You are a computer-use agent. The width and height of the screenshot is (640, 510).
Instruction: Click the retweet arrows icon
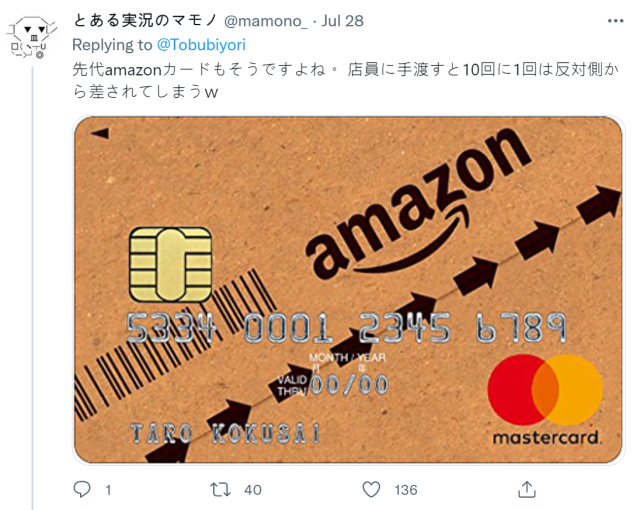click(220, 489)
